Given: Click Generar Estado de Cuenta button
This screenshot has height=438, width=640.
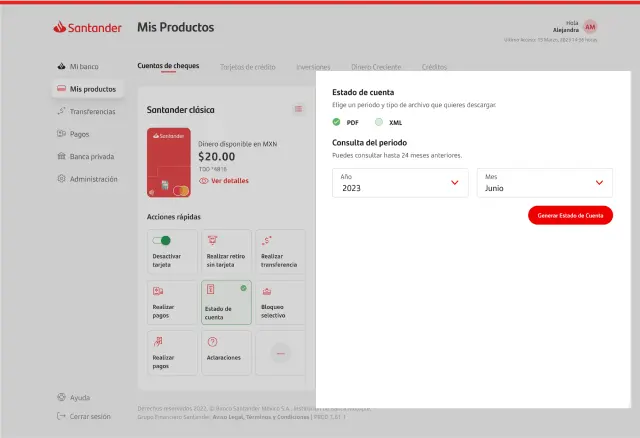Looking at the screenshot, I should coord(570,215).
